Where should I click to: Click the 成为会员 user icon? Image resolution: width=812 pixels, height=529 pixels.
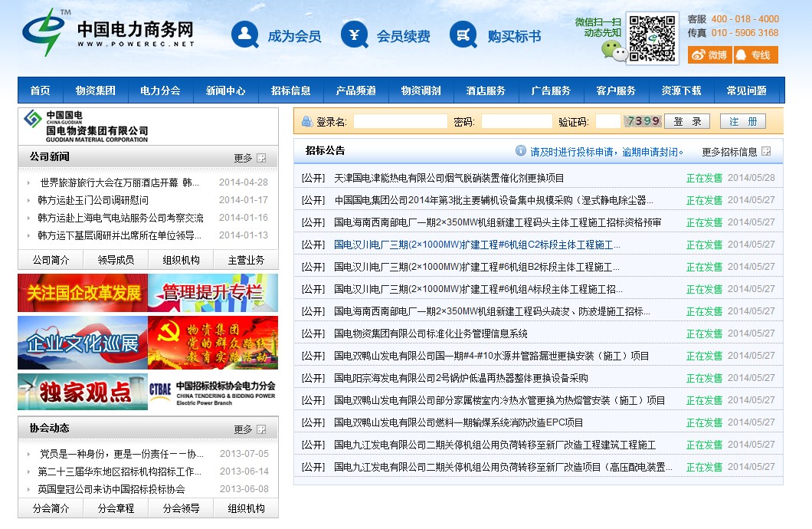[245, 34]
